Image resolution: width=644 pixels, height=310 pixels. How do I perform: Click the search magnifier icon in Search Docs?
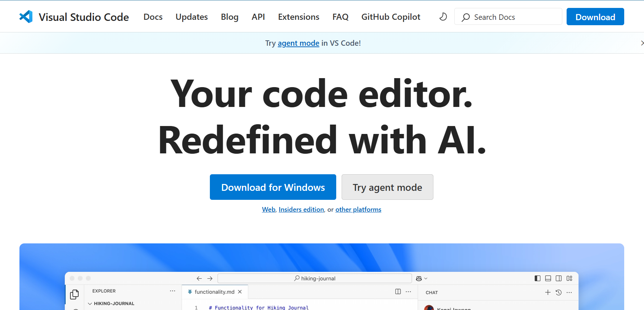466,17
